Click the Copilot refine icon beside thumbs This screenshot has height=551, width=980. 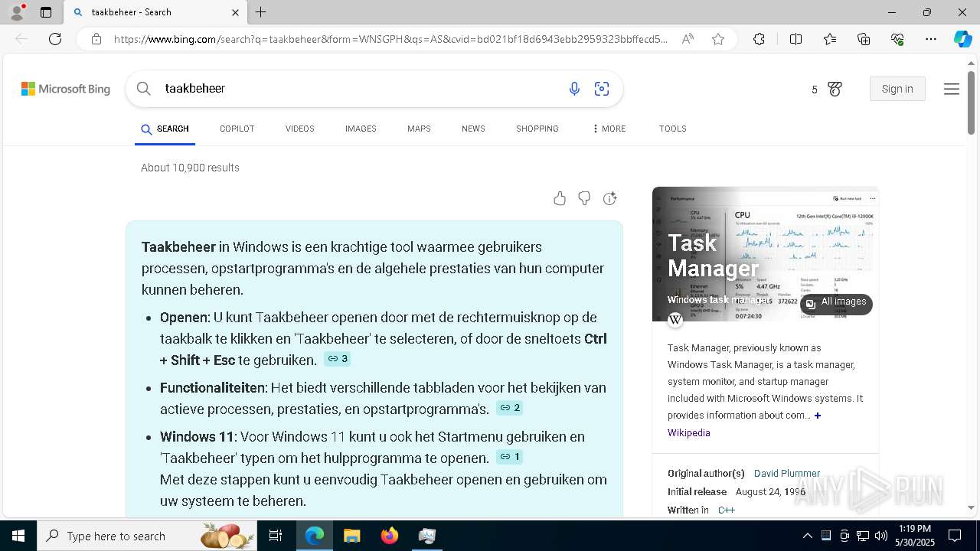pos(609,199)
